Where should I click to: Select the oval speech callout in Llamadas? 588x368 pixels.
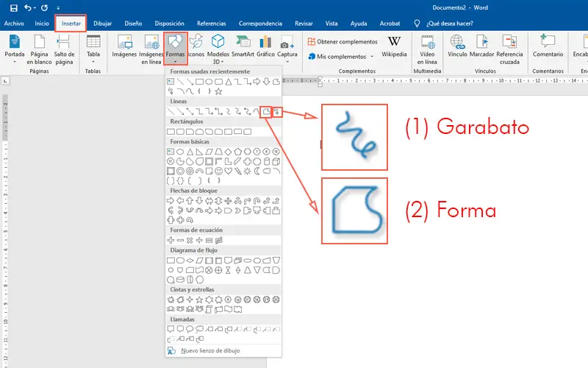190,329
